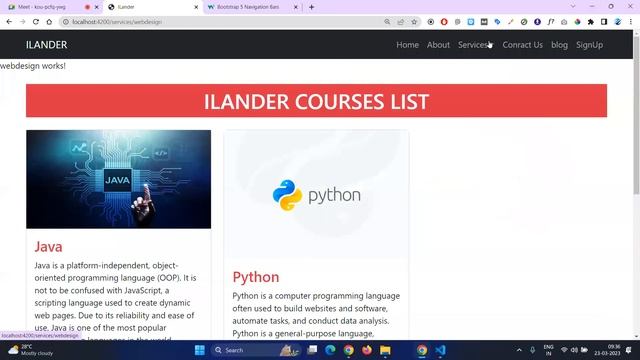Image resolution: width=640 pixels, height=360 pixels.
Task: Open the Conract Us nav link
Action: (522, 45)
